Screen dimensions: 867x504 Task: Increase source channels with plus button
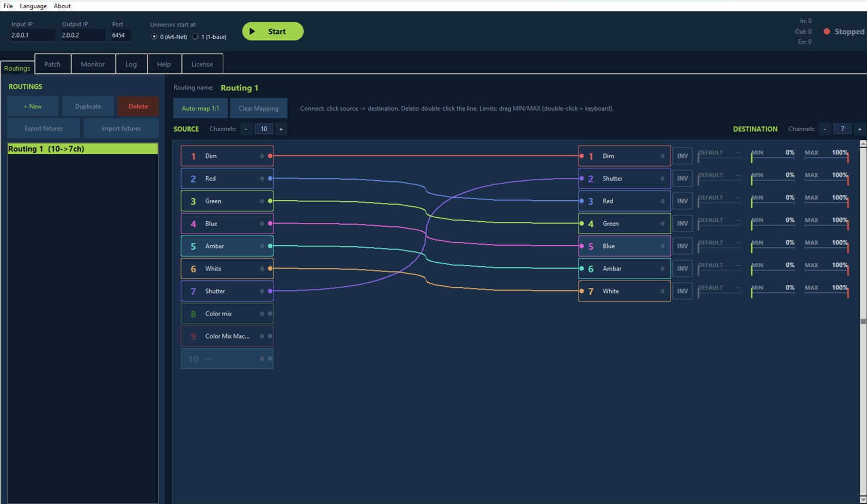tap(281, 129)
